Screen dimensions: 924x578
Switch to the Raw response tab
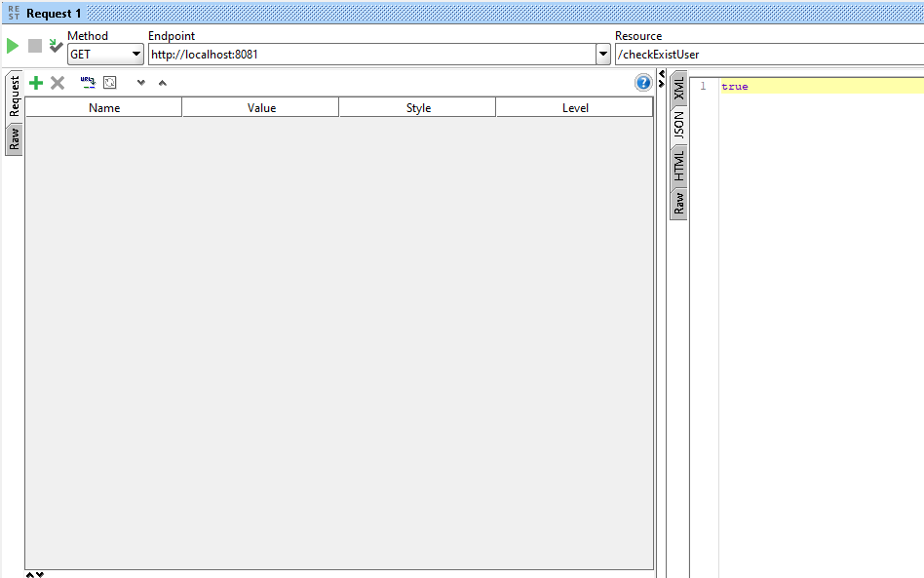tap(679, 203)
